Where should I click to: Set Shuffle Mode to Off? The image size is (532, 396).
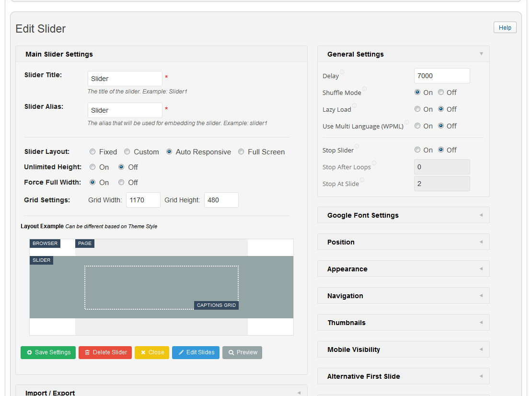pos(441,93)
